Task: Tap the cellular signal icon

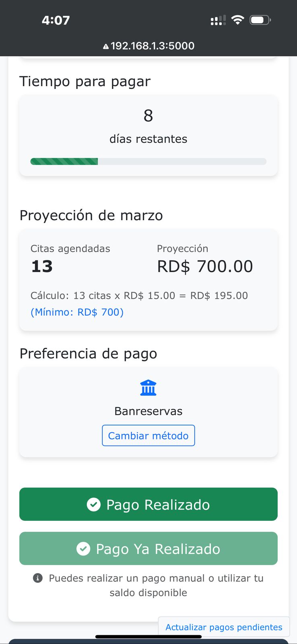Action: (218, 21)
